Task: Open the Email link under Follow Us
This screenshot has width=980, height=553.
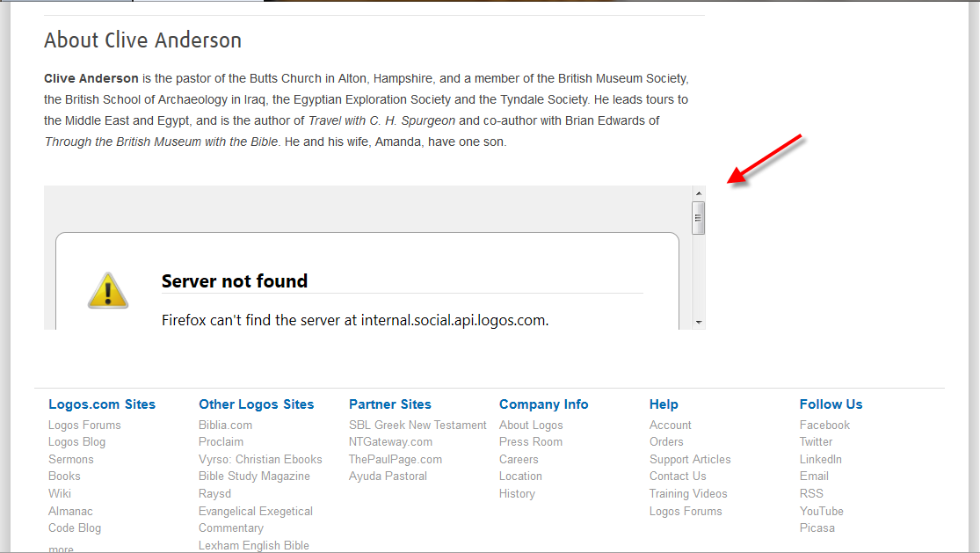Action: (x=814, y=477)
